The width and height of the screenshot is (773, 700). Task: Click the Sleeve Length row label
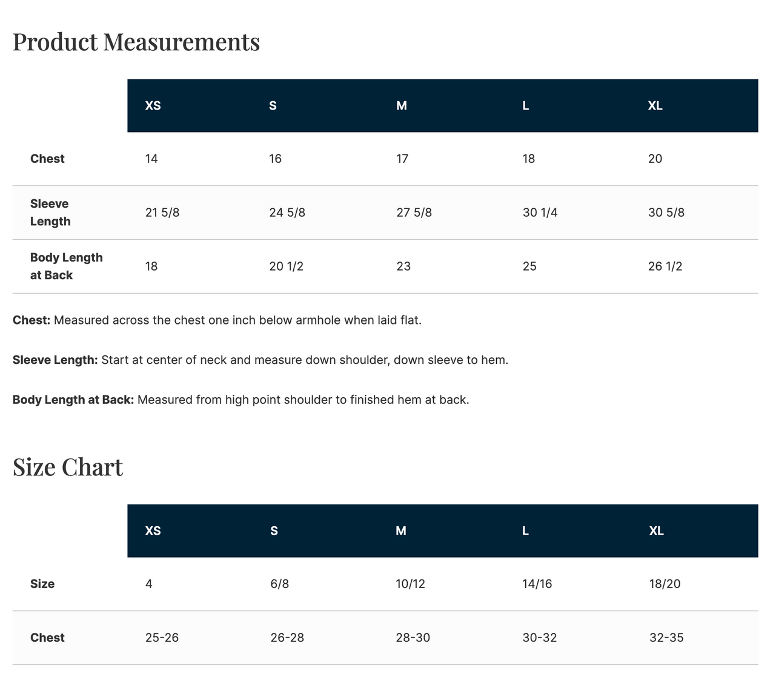point(50,213)
